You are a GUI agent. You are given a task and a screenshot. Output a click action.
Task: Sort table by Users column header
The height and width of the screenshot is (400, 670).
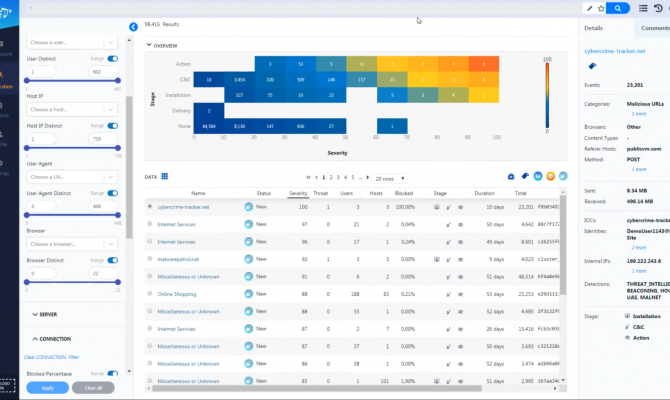(347, 193)
